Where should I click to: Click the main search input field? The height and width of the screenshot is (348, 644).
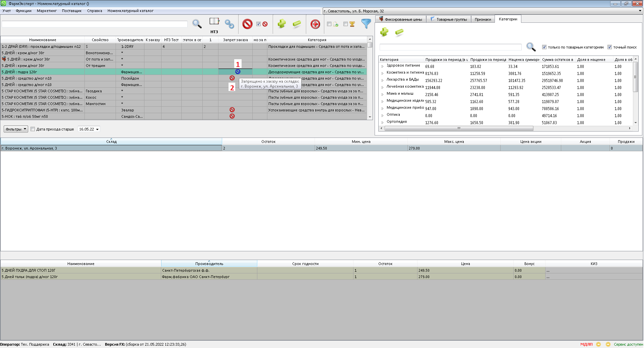point(94,24)
